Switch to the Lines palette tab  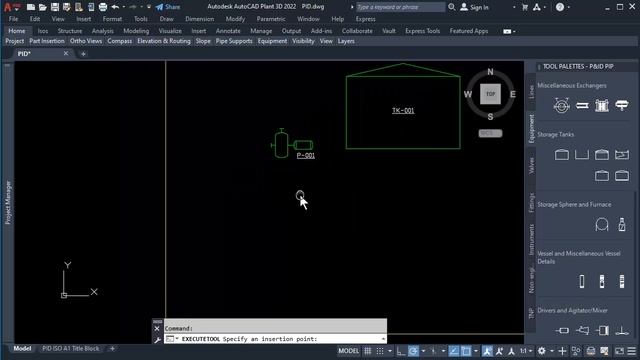[x=531, y=91]
